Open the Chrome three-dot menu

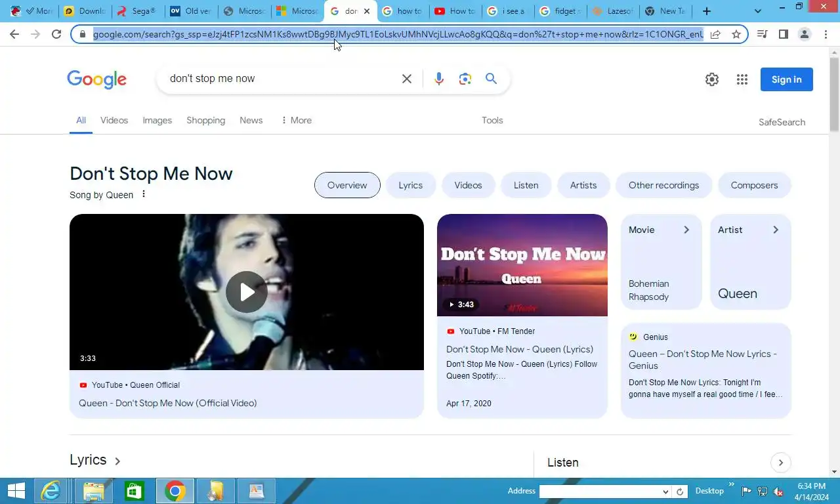tap(825, 34)
